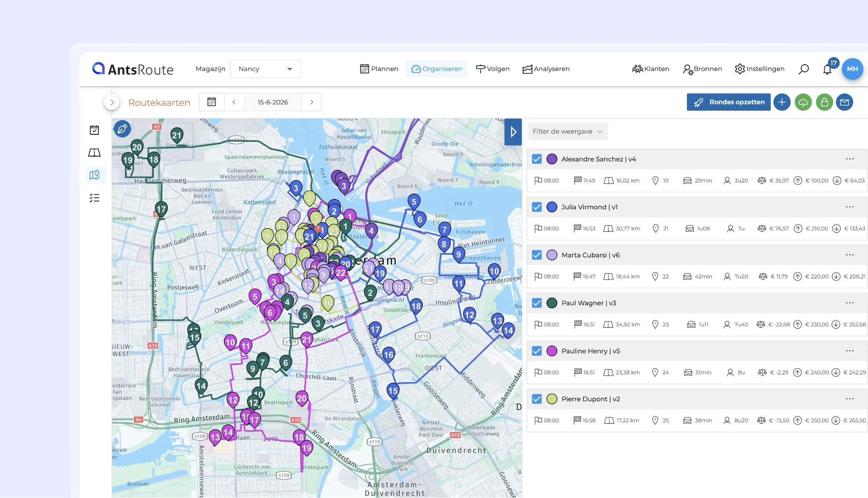Click Paul Wagner dark green color swatch
The width and height of the screenshot is (868, 498).
point(552,303)
